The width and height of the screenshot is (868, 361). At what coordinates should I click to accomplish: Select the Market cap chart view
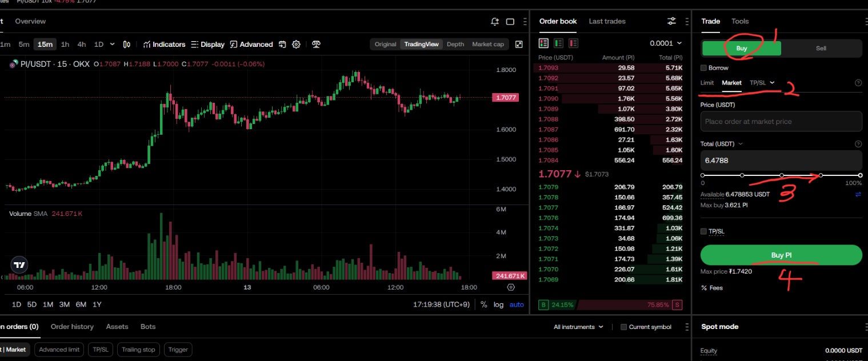tap(488, 45)
